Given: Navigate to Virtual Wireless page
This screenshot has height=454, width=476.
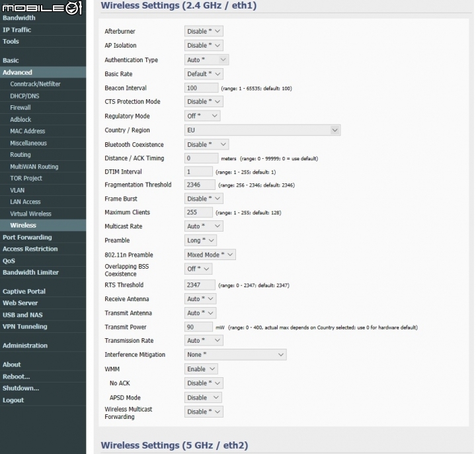Looking at the screenshot, I should (x=30, y=214).
